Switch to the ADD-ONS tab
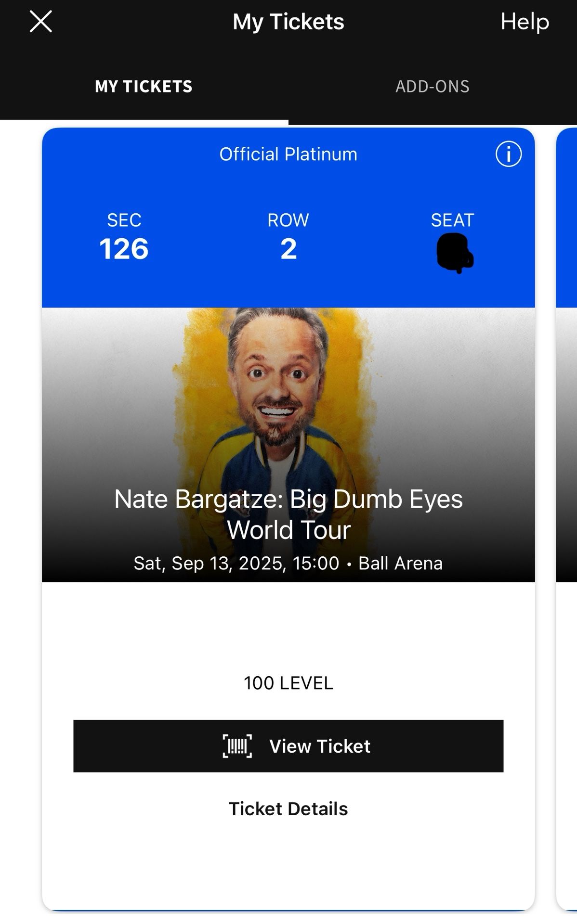The height and width of the screenshot is (924, 577). [x=433, y=87]
